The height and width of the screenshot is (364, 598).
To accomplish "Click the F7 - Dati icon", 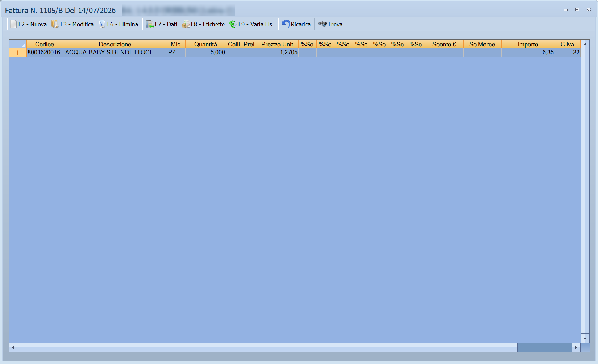I will [150, 24].
